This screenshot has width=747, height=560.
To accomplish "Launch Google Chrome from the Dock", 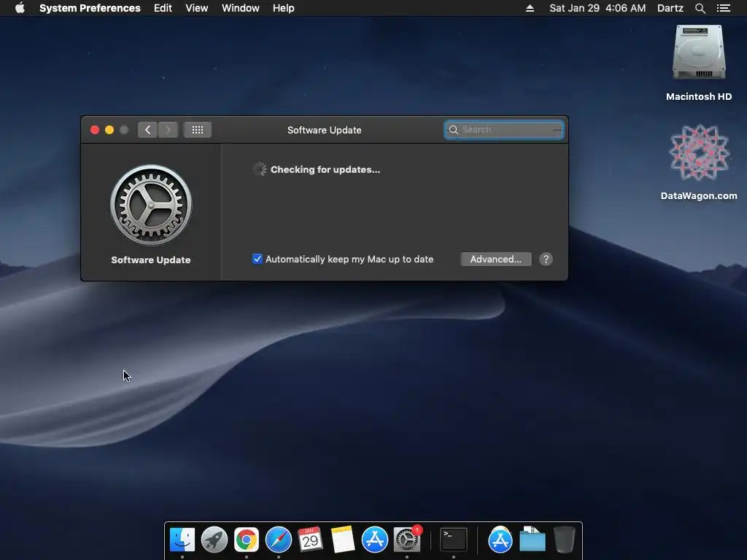I will click(247, 540).
